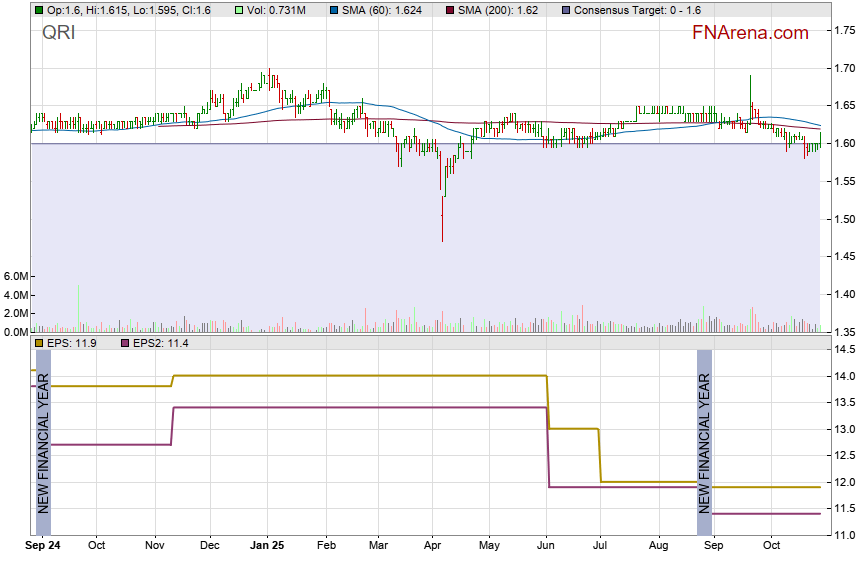
Task: Click the Jan 25 date label
Action: point(267,547)
